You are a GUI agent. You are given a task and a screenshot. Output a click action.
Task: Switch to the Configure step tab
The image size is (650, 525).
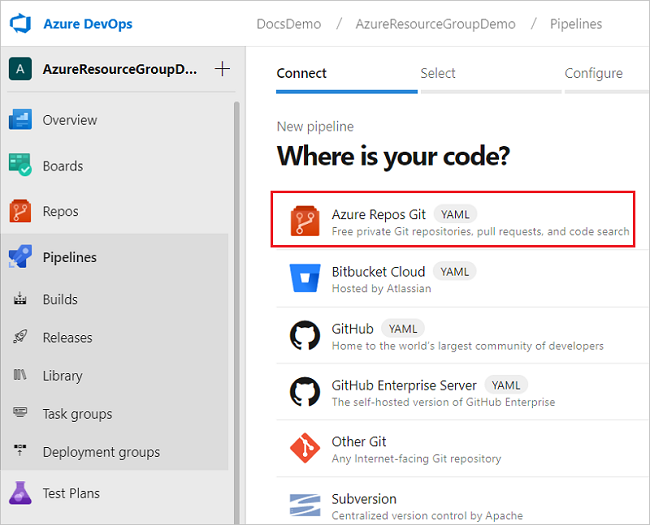click(x=593, y=73)
